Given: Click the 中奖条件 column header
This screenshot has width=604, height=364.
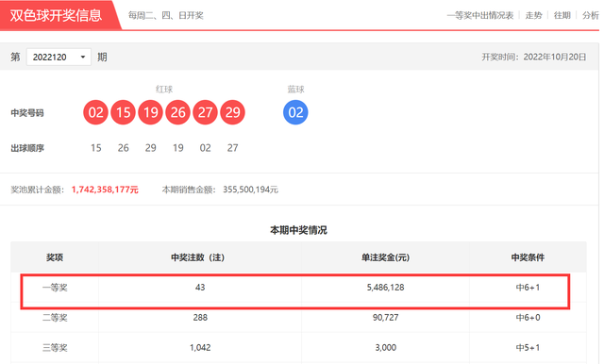Looking at the screenshot, I should [x=528, y=257].
